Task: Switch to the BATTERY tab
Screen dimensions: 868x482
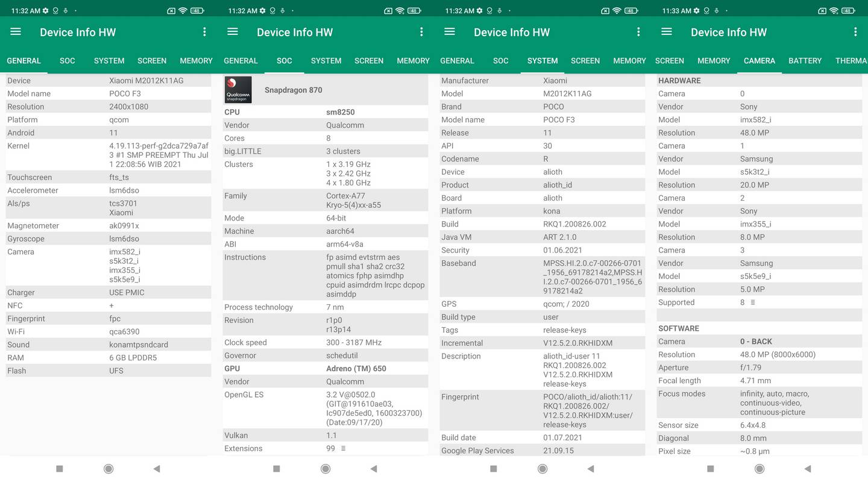Action: tap(805, 61)
